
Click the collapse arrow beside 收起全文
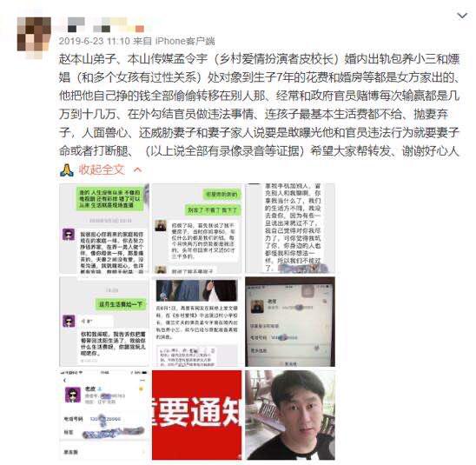137,169
